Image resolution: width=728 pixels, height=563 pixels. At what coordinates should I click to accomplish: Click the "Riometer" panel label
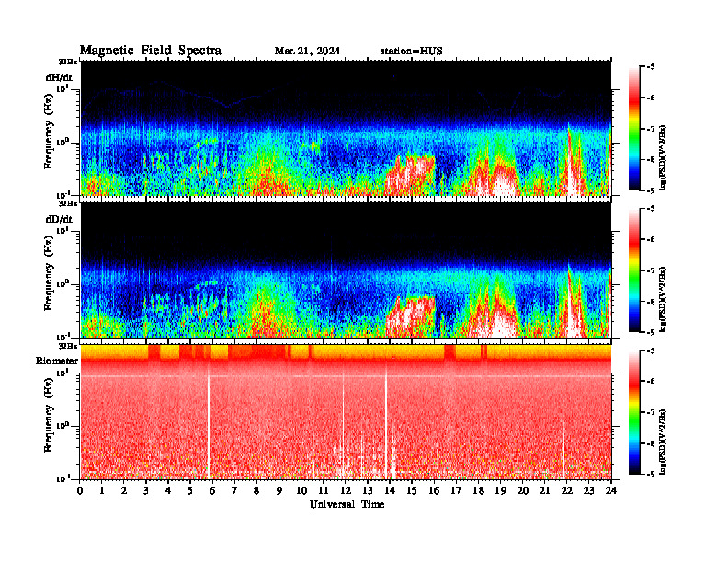57,361
